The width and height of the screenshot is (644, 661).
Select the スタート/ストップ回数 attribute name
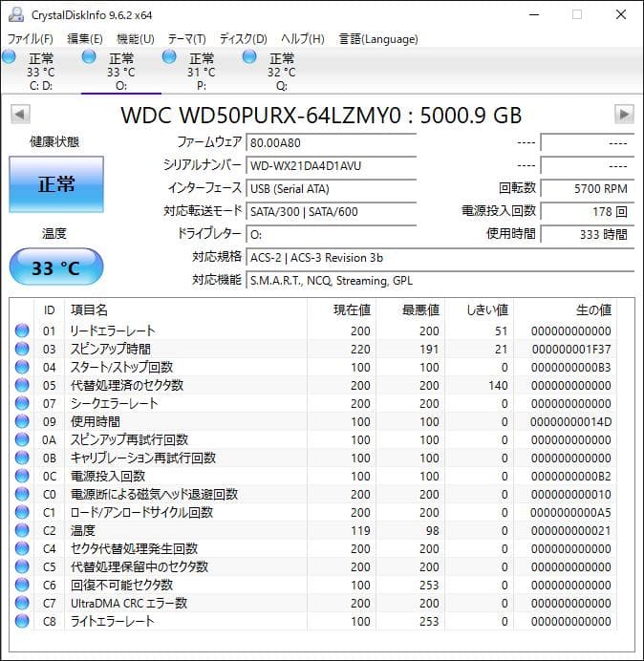(x=121, y=367)
